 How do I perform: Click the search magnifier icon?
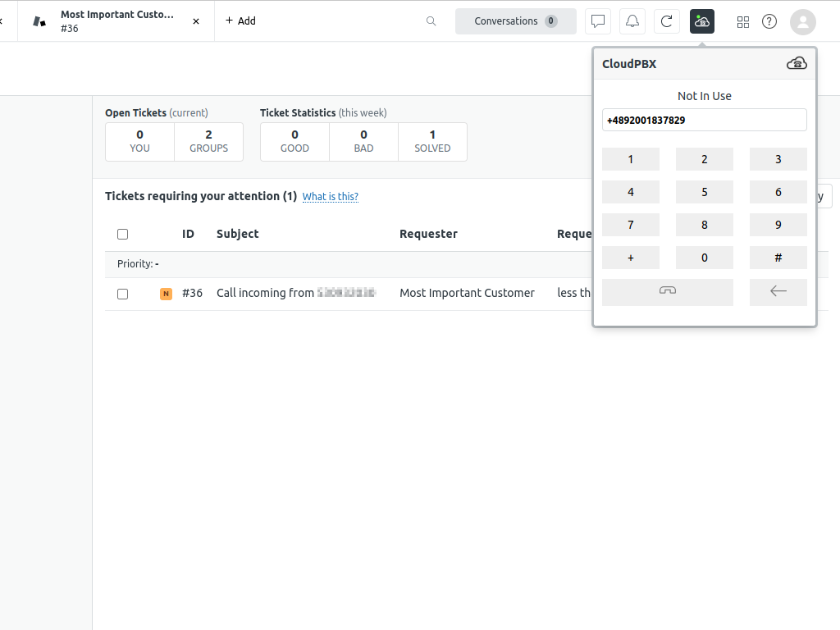tap(431, 21)
